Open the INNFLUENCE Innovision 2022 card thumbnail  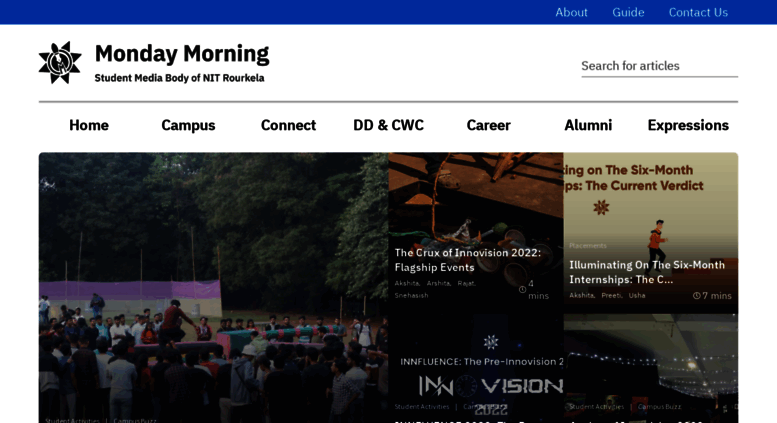click(476, 368)
